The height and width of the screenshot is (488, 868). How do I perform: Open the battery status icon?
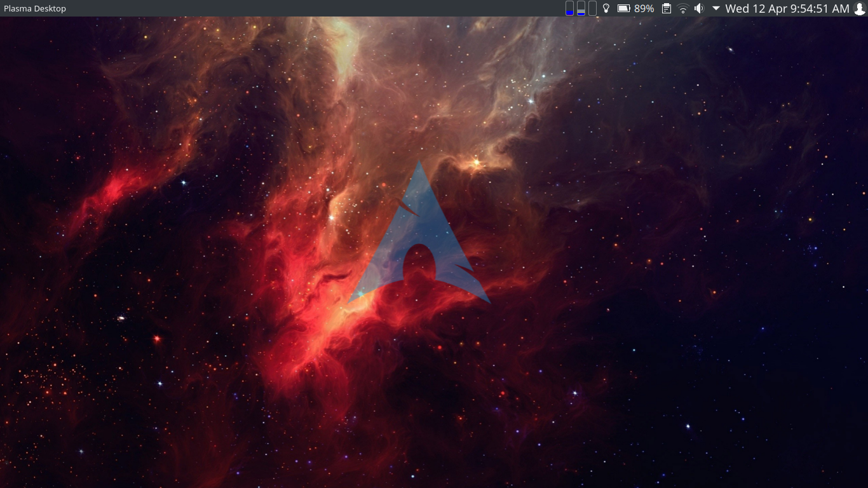[x=624, y=8]
